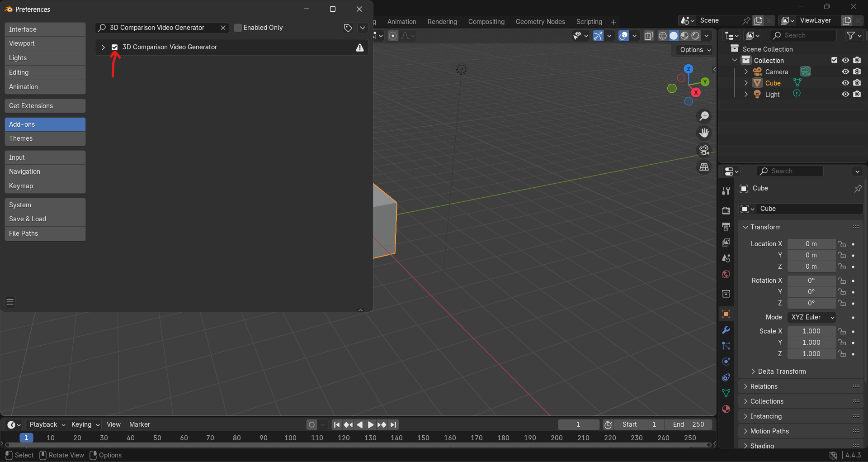Hide the Camera with its eye icon
This screenshot has height=462, width=868.
tap(845, 71)
